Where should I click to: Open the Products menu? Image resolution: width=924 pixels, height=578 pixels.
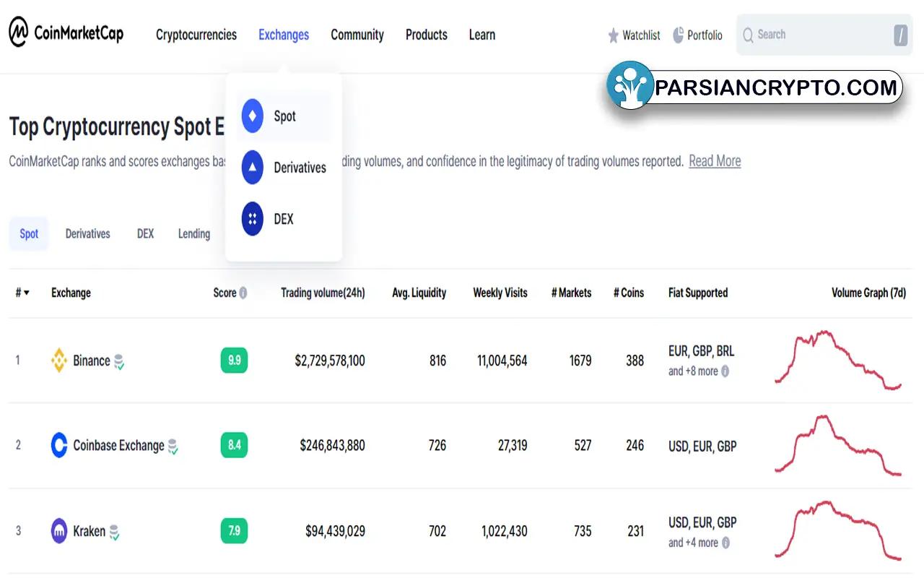tap(427, 35)
